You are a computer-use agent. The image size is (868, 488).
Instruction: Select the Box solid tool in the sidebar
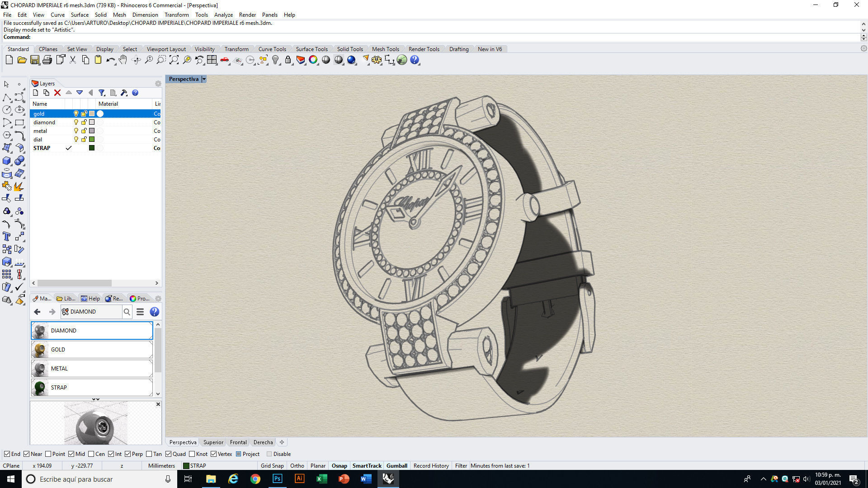pos(7,161)
